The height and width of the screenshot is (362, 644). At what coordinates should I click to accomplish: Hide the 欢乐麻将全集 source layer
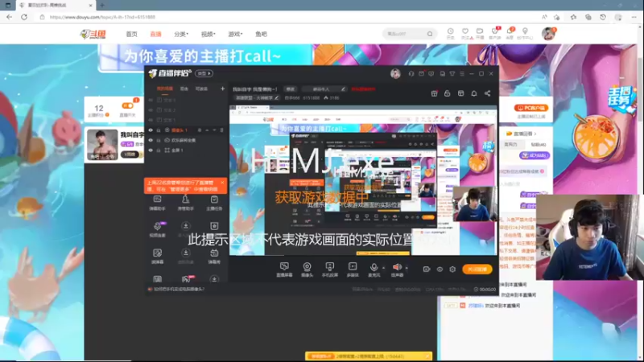[151, 140]
